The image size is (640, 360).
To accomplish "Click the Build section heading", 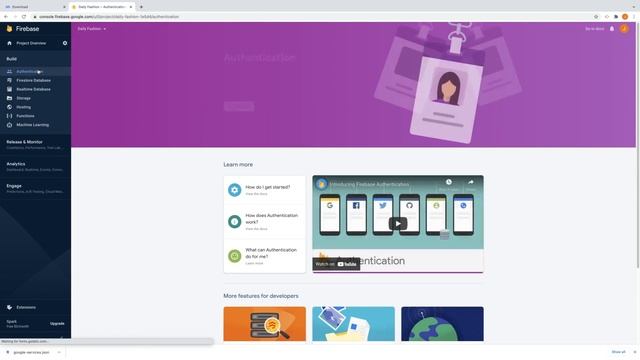I will [x=11, y=59].
